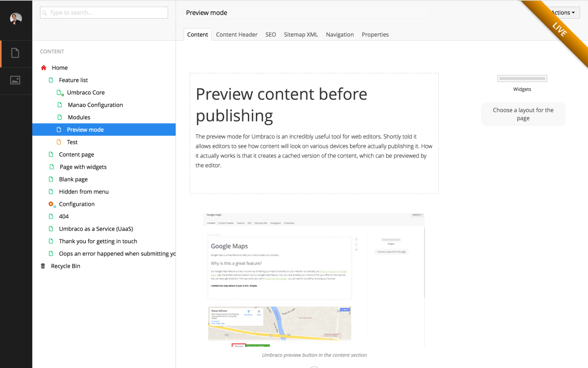Click the Configuration gear icon
Image resolution: width=588 pixels, height=368 pixels.
tap(51, 204)
